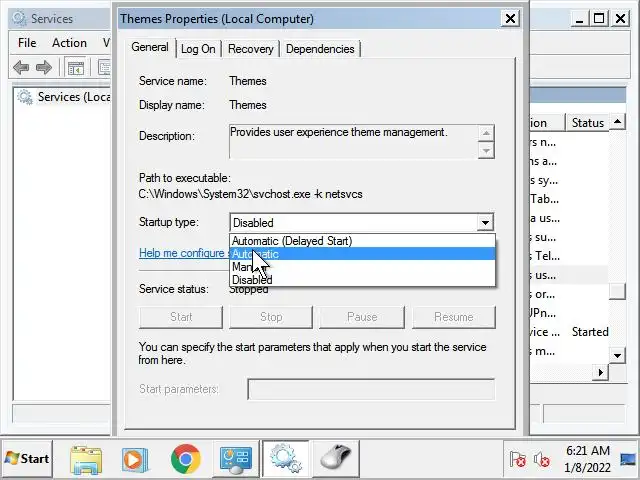Choose Automatic (Delayed Start) option
Screen dimensions: 640x480
[x=362, y=241]
